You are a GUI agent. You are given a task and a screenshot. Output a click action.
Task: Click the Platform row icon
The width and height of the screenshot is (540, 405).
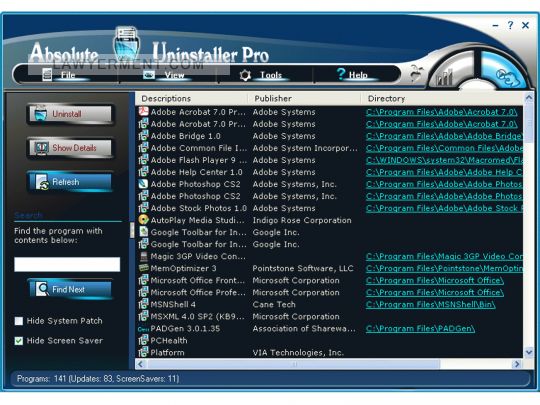143,352
